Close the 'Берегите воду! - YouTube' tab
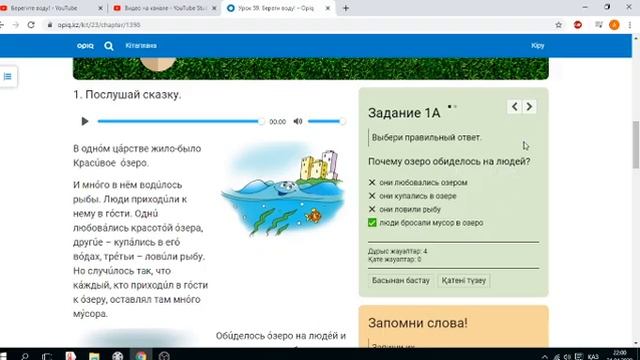Viewport: 640px width, 360px height. click(x=100, y=8)
